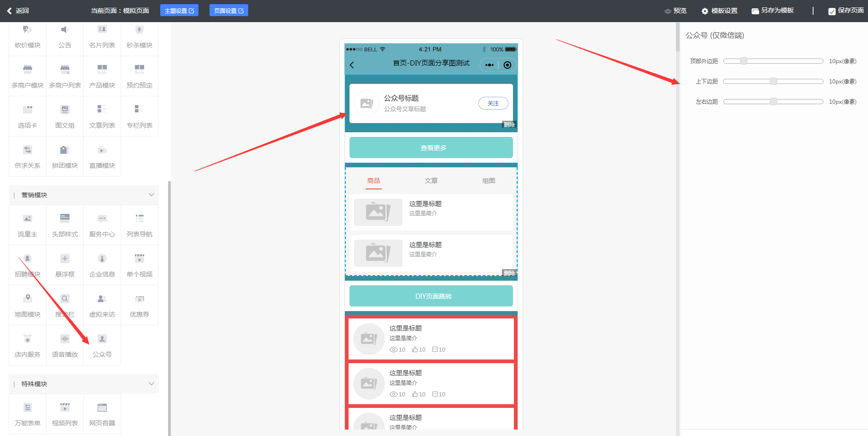Add the 预约预定 booking module
The width and height of the screenshot is (868, 436).
click(140, 77)
